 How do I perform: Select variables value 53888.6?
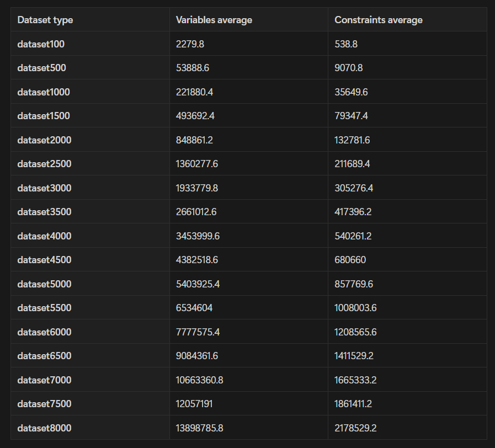tap(193, 68)
